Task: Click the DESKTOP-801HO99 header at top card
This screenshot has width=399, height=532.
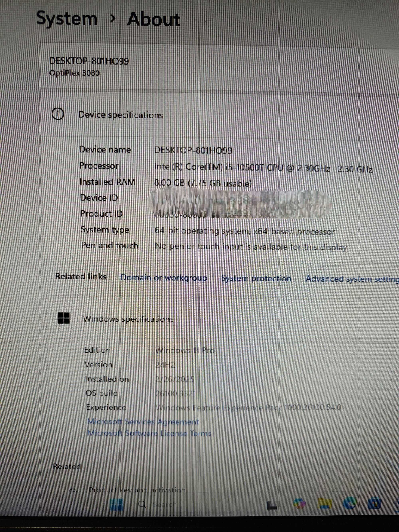Action: click(89, 61)
